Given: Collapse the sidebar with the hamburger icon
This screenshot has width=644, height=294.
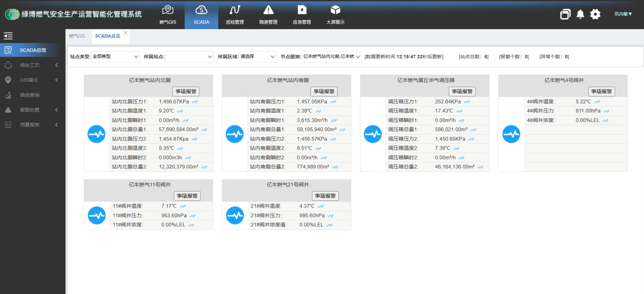Looking at the screenshot, I should click(8, 36).
